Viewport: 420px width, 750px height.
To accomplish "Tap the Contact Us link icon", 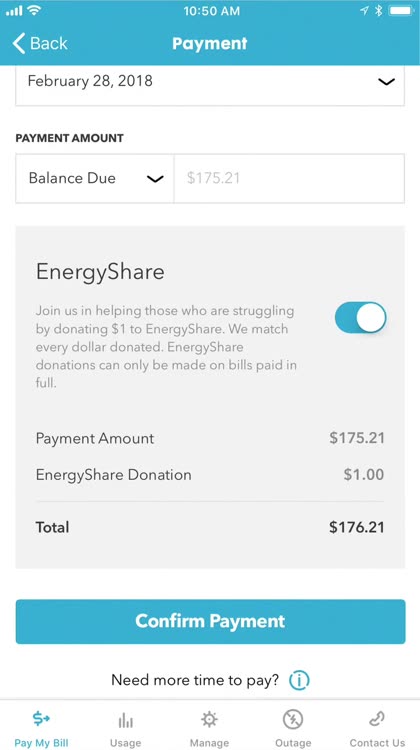I will [x=377, y=719].
